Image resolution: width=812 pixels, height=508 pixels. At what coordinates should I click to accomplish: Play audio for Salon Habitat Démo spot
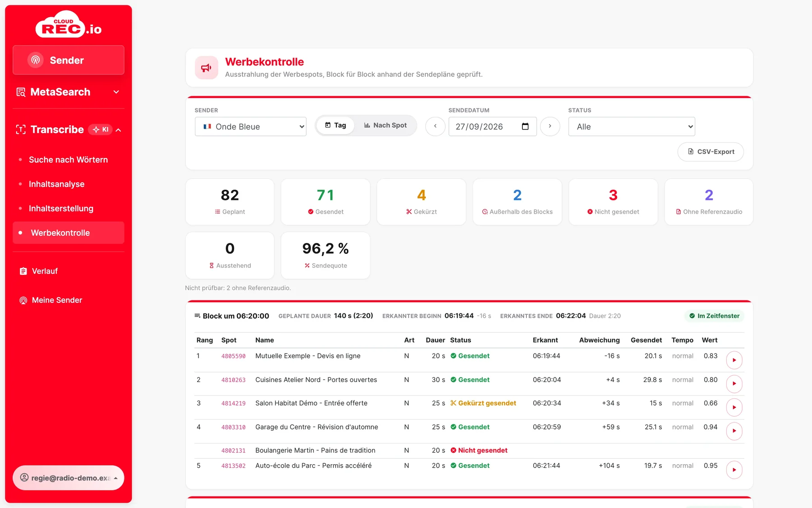point(734,407)
